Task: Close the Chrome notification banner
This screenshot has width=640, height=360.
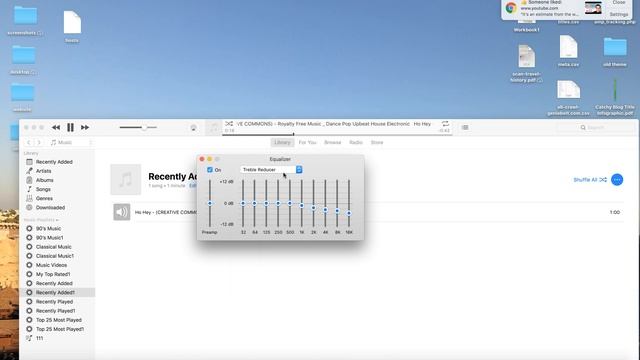Action: point(619,2)
